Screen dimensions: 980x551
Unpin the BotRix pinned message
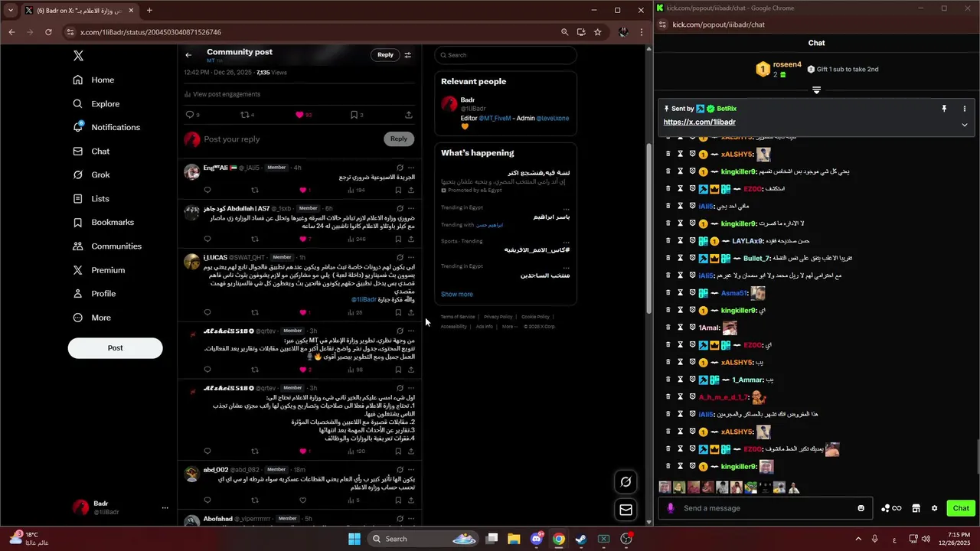(x=944, y=109)
